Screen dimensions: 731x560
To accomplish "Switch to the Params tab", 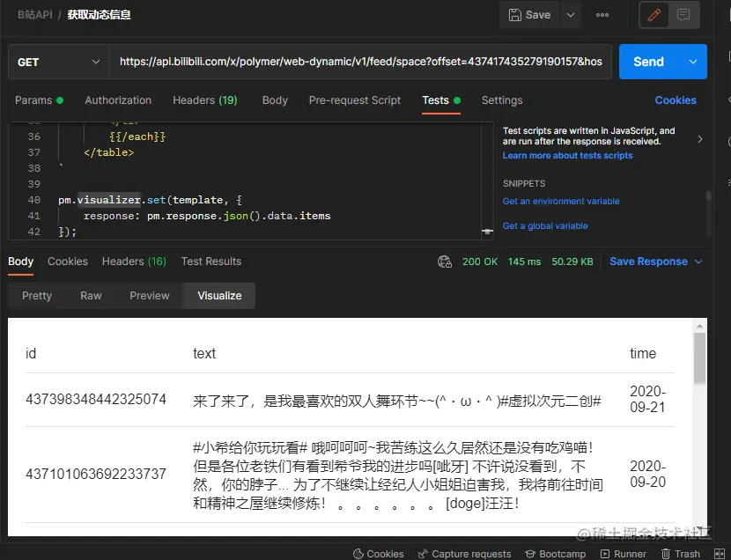I will point(39,100).
